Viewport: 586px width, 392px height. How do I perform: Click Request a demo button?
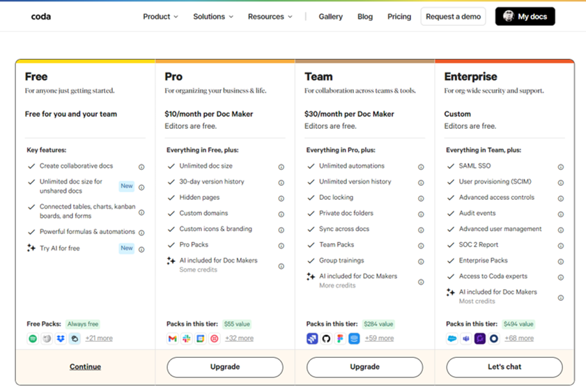[x=453, y=17]
